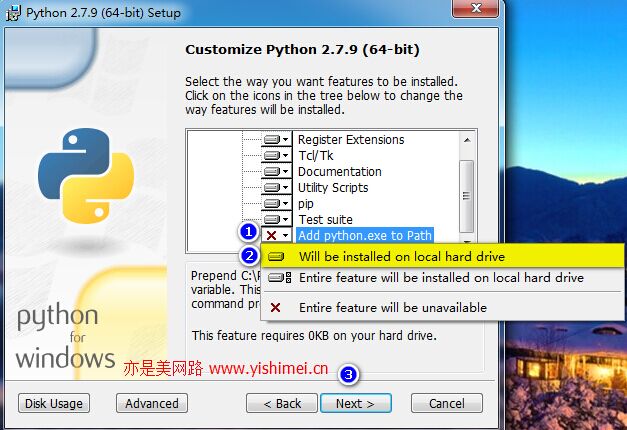Close the Python Setup window
Screen dimensions: 627x430
pos(476,8)
